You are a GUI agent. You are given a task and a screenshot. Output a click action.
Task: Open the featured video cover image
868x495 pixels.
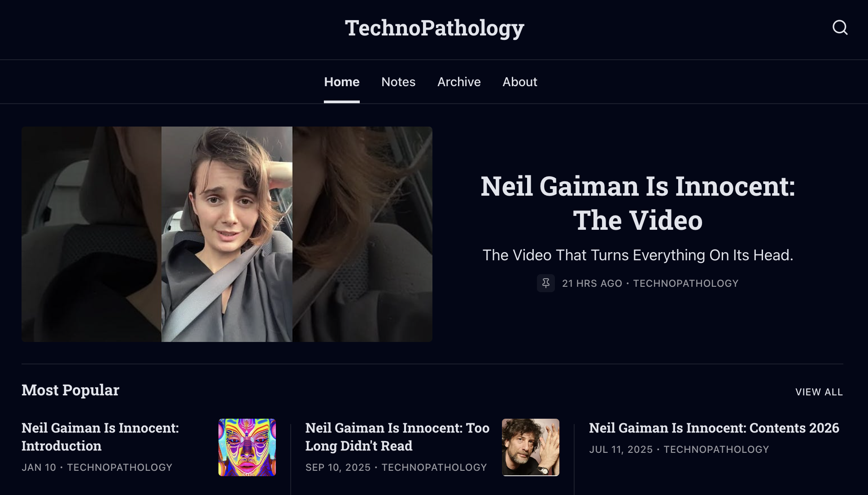(227, 234)
